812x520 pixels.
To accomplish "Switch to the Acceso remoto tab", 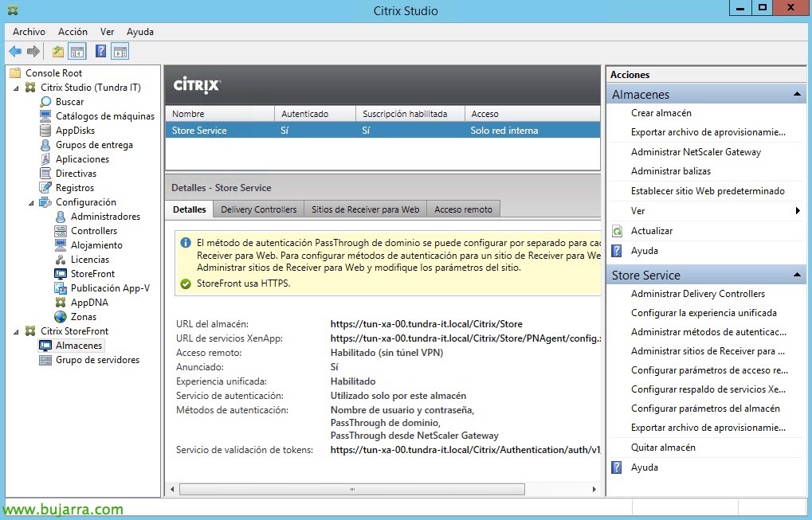I will point(464,209).
